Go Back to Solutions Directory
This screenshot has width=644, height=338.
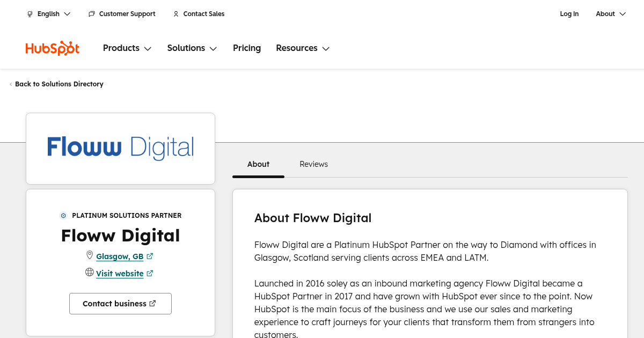point(56,84)
